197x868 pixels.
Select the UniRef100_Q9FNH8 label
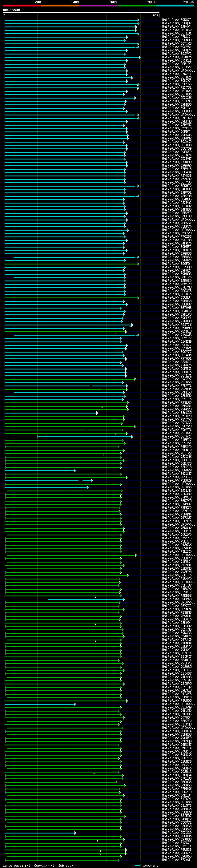pyautogui.click(x=177, y=40)
